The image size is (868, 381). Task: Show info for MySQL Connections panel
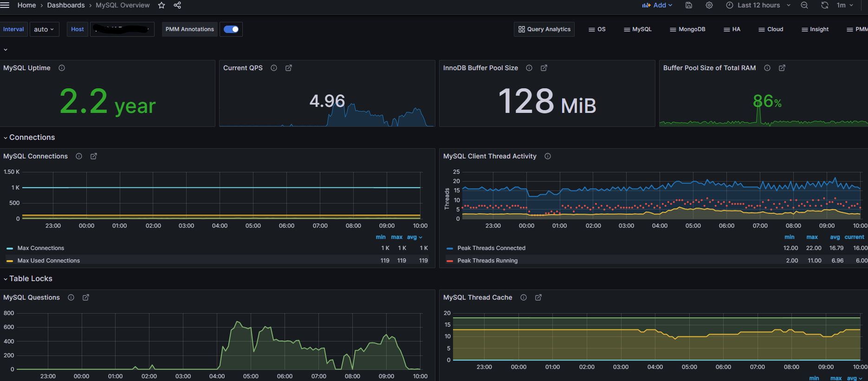click(x=79, y=156)
